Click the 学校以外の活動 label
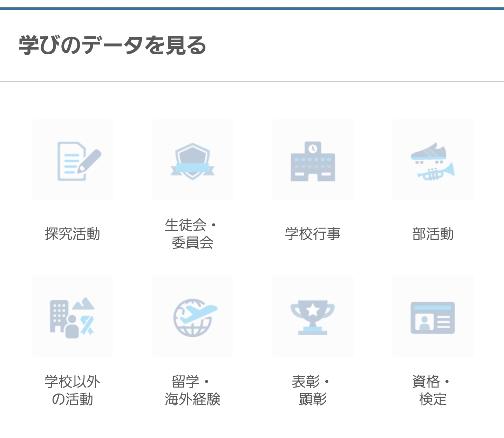 click(x=72, y=390)
